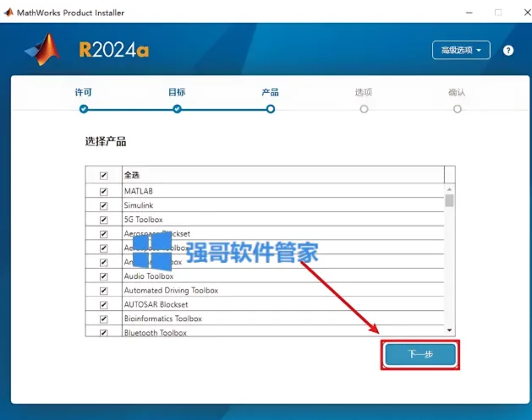The image size is (532, 420).
Task: Select the Bioinformatics Toolbox row text
Action: 163,319
